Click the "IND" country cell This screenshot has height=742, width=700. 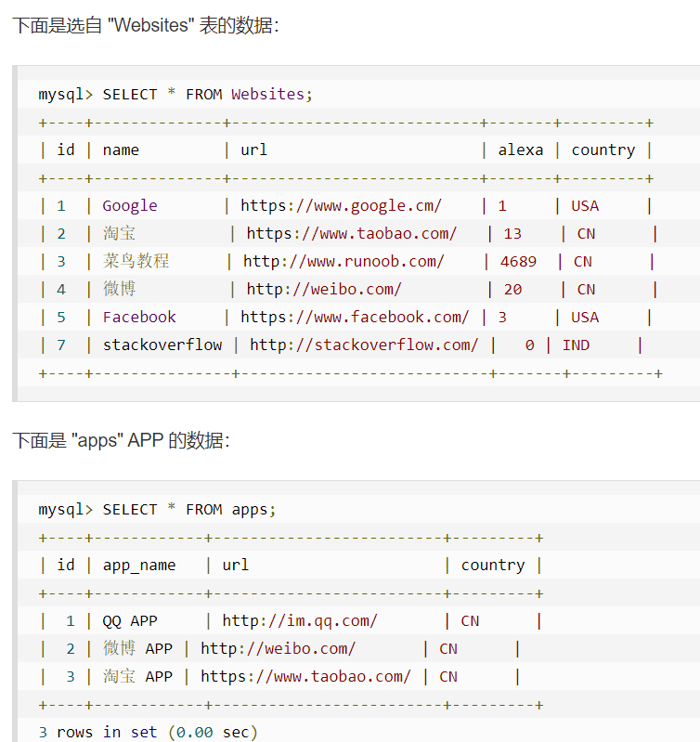point(576,345)
